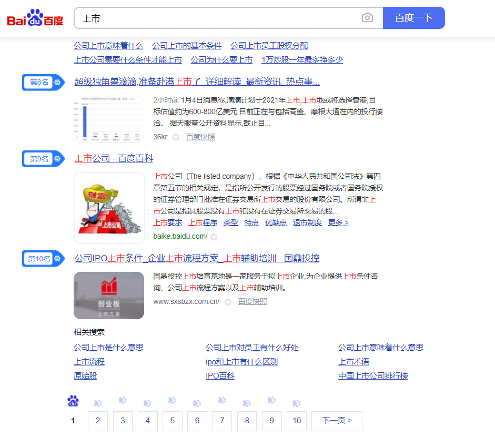495x448 pixels.
Task: Open the 上市公司 cartoon thumbnail
Action: (x=109, y=208)
